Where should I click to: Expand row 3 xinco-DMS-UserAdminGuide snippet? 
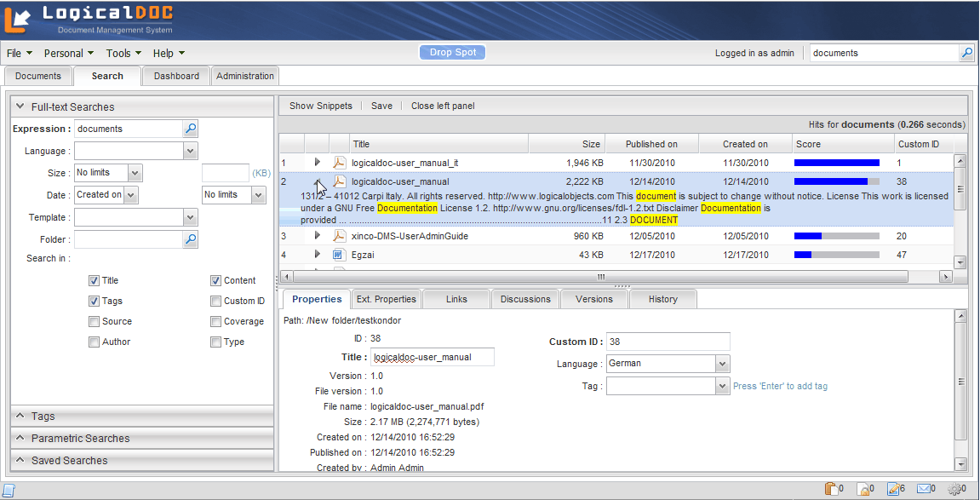[318, 236]
